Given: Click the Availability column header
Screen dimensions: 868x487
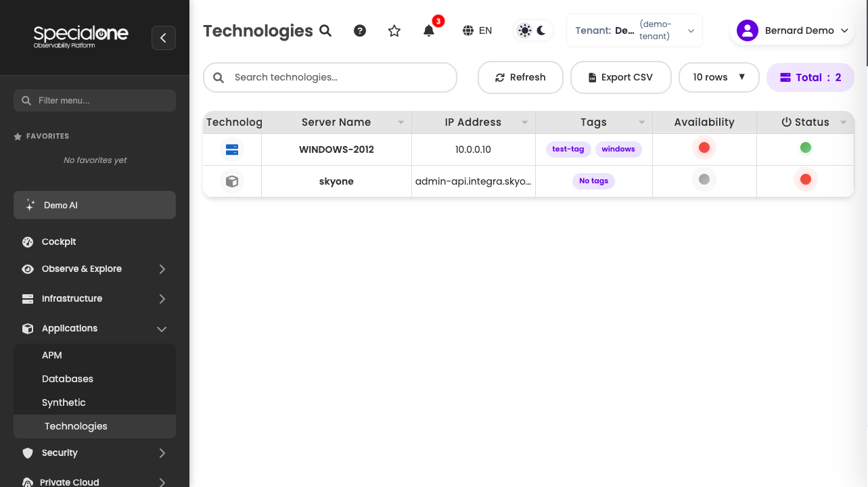Looking at the screenshot, I should click(x=704, y=122).
